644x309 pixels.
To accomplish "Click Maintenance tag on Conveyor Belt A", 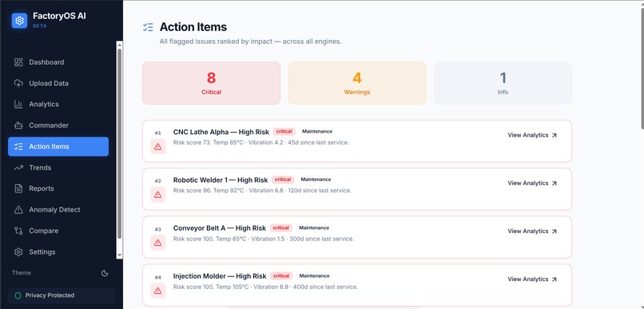I will pyautogui.click(x=314, y=228).
